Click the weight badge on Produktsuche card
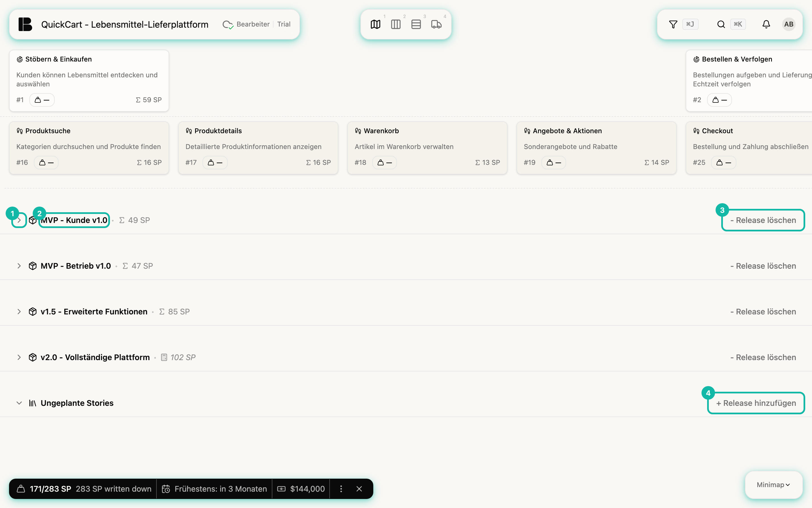Image resolution: width=812 pixels, height=508 pixels. [46, 163]
